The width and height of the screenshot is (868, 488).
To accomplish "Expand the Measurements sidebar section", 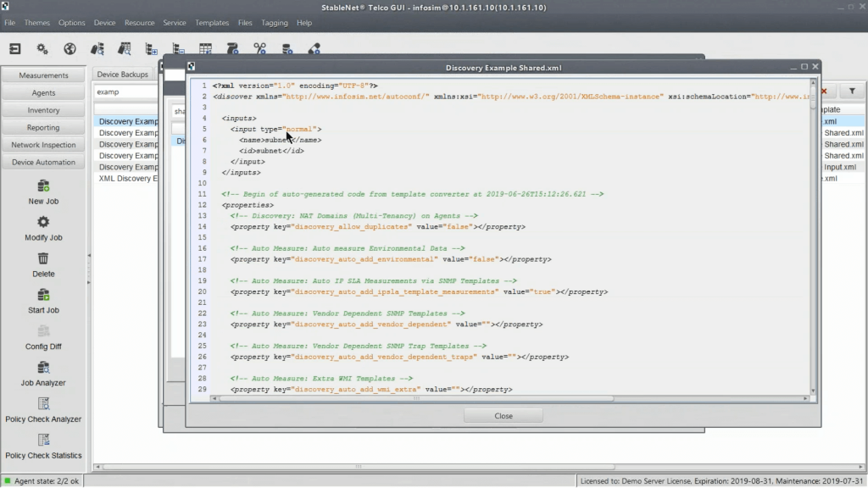I will pyautogui.click(x=43, y=75).
